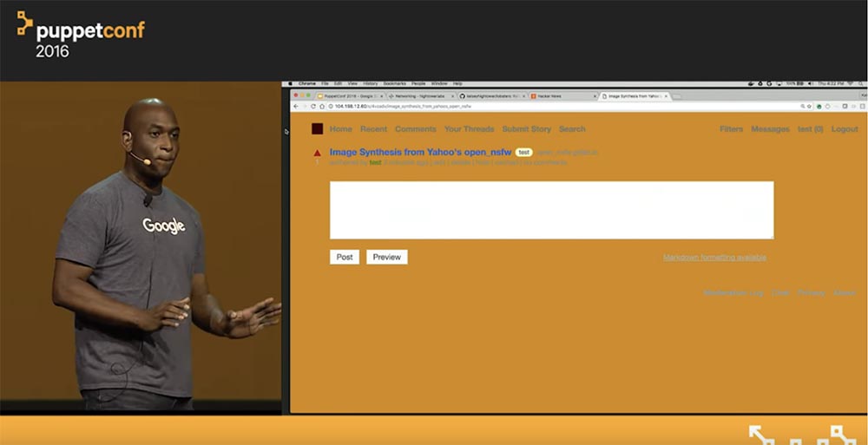The width and height of the screenshot is (868, 445).
Task: Go back using the browser back arrow
Action: (x=296, y=107)
